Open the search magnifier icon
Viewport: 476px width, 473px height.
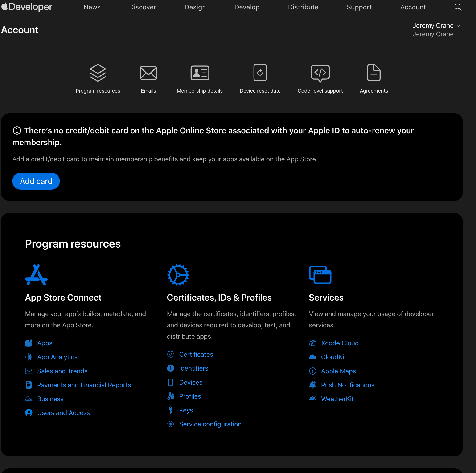[x=458, y=7]
